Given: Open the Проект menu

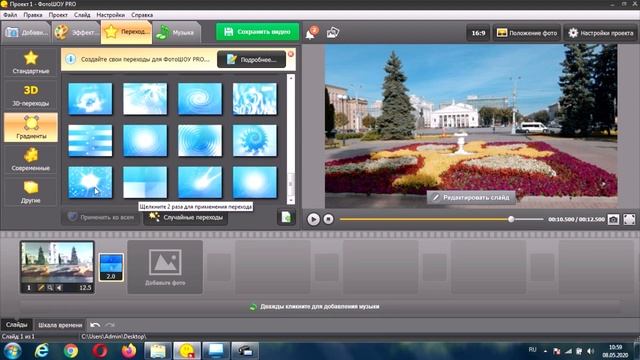Looking at the screenshot, I should tap(58, 15).
